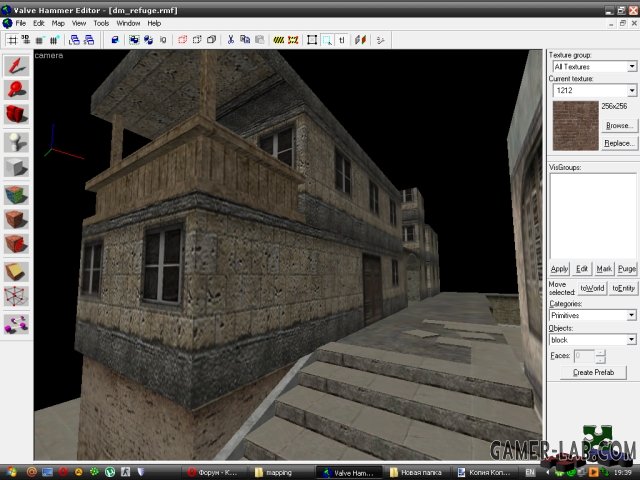Image resolution: width=640 pixels, height=480 pixels.
Task: Open the Новая папка taskbar item
Action: (x=416, y=472)
